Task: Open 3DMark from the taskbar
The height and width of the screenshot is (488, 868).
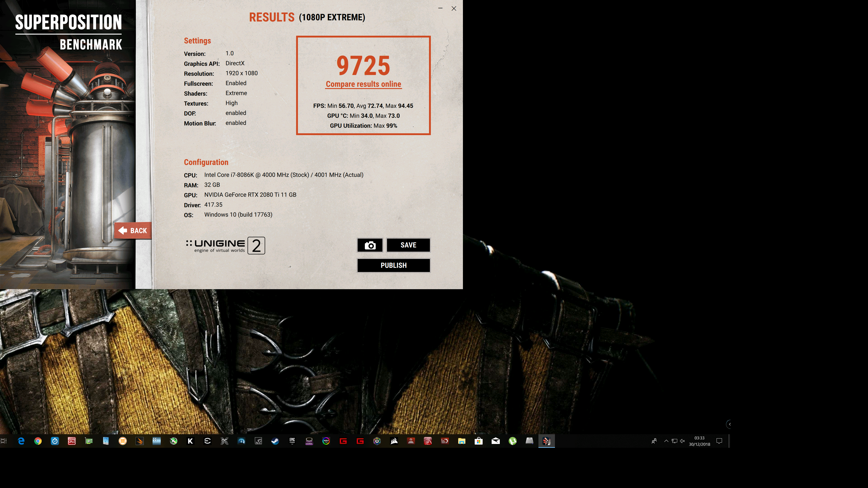Action: point(139,441)
